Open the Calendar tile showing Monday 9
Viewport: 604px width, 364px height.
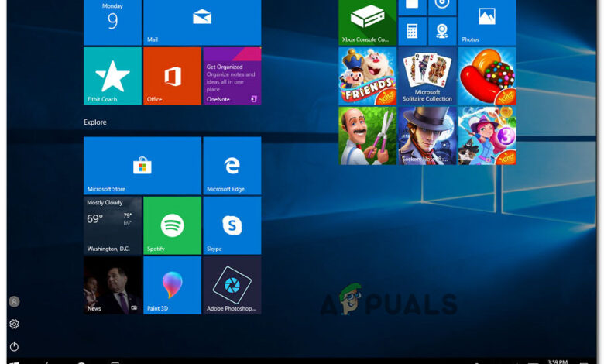pos(112,22)
